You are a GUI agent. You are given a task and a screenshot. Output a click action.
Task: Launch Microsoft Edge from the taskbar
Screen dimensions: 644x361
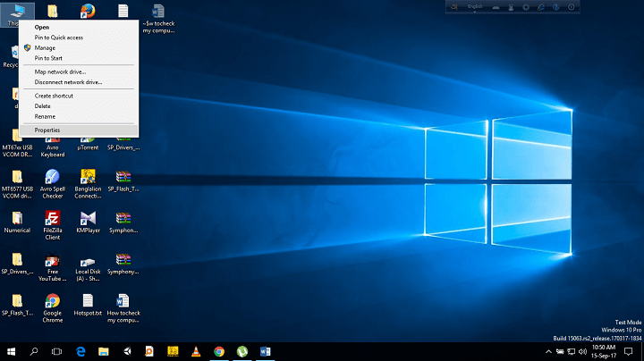point(80,351)
